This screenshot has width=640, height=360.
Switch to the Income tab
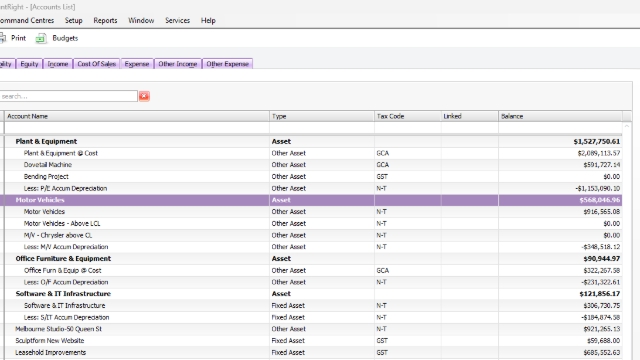58,64
